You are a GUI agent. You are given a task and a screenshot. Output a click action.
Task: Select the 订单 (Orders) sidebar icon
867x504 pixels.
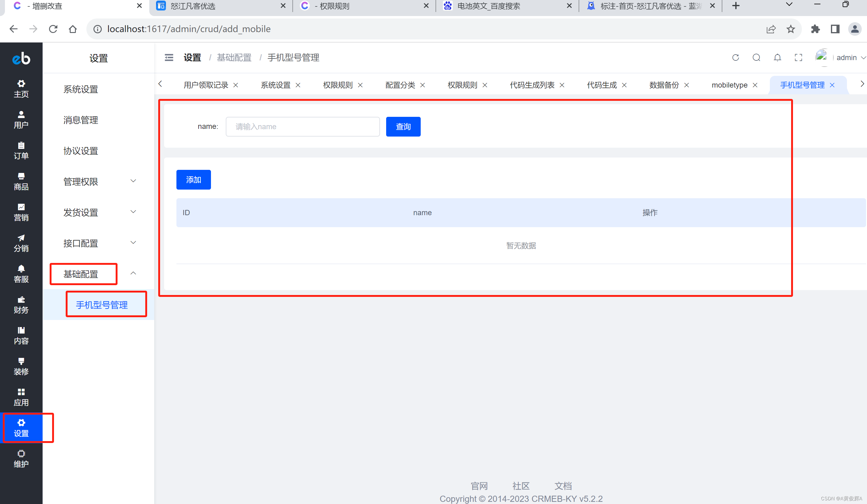pos(21,150)
